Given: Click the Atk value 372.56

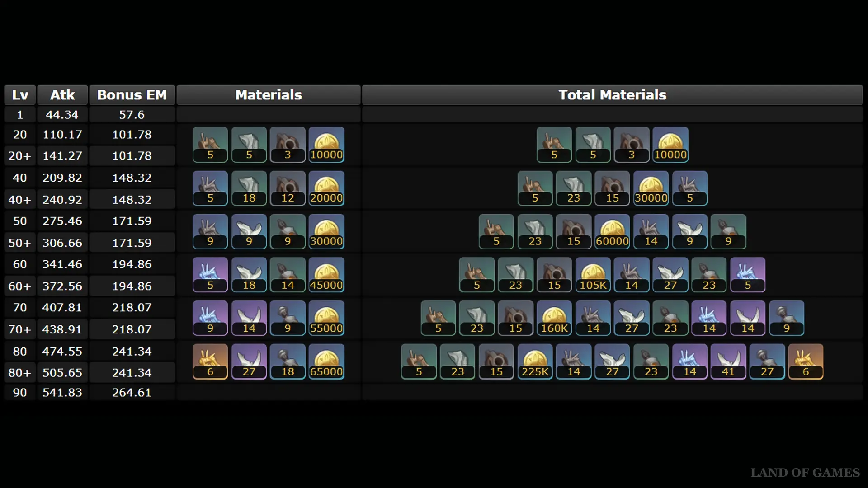Looking at the screenshot, I should pos(62,286).
